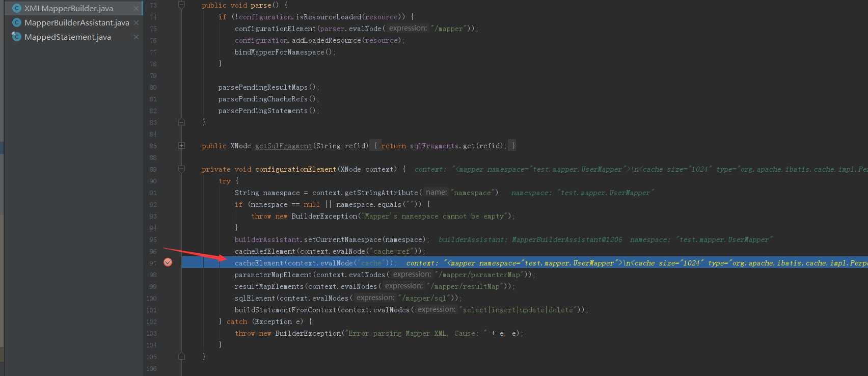Collapse the parse() method fold marker

[x=181, y=5]
